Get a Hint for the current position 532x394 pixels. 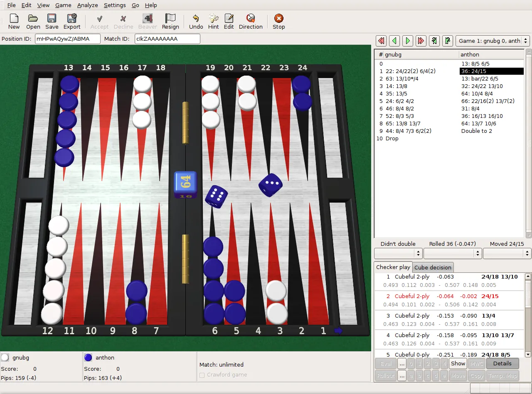point(213,21)
